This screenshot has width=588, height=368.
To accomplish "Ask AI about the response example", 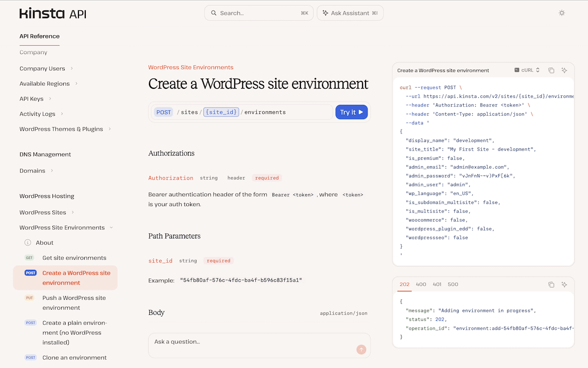I will [x=564, y=284].
